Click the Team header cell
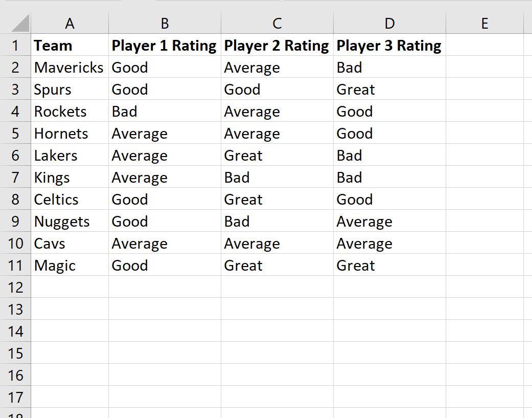The height and width of the screenshot is (418, 532). (70, 46)
